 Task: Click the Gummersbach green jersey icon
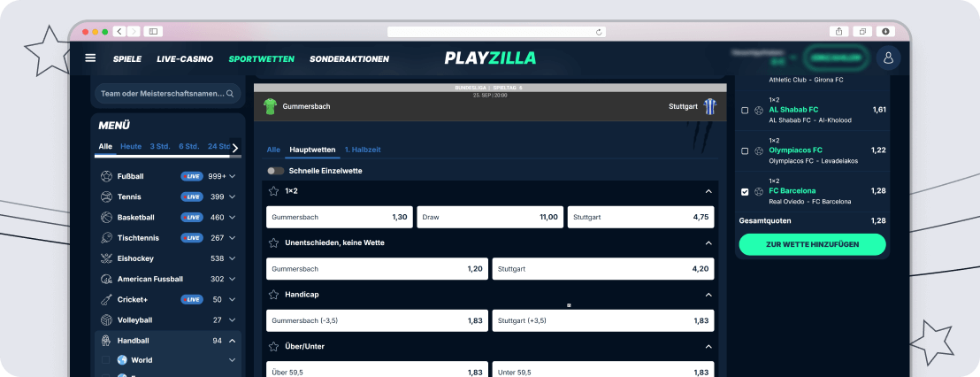270,106
